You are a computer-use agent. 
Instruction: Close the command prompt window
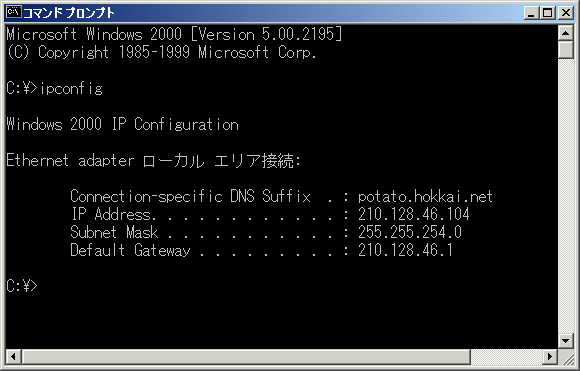566,13
